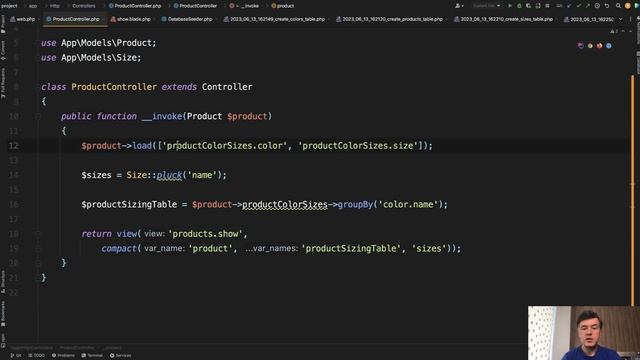This screenshot has width=640, height=360.
Task: Toggle the Pull Requests sidebar panel
Action: 3,83
